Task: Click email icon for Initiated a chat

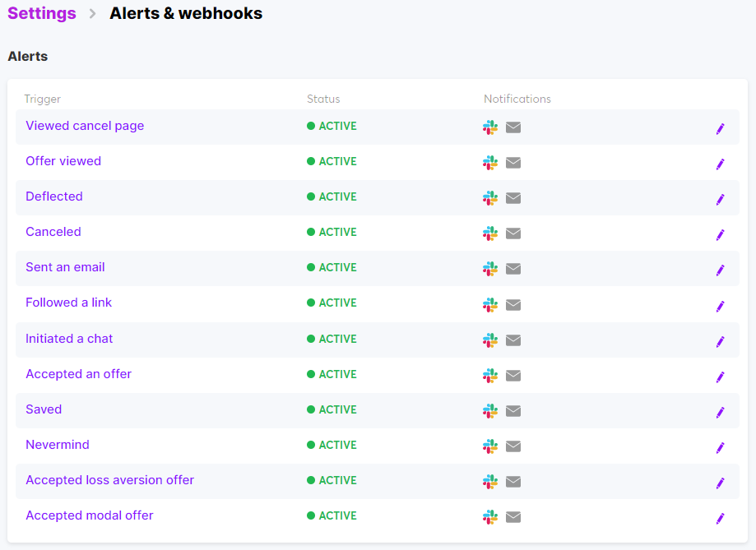Action: tap(513, 340)
